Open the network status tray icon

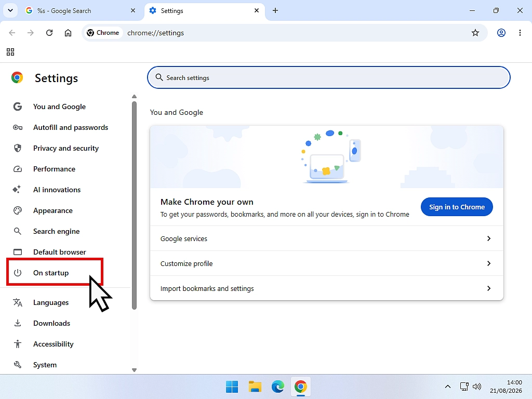464,387
